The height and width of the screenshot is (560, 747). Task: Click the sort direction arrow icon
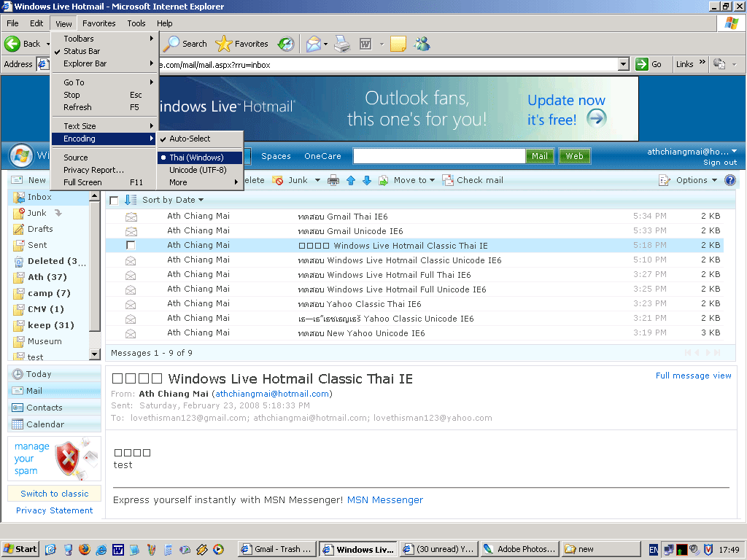[x=131, y=200]
